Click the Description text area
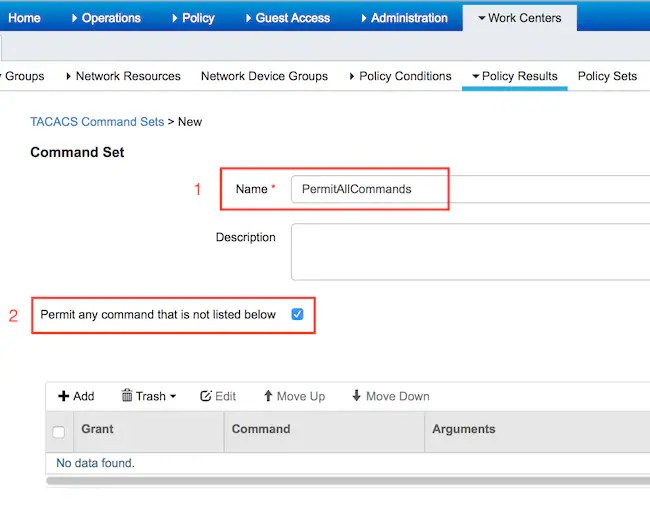Screen dimensions: 650x532 [x=470, y=252]
